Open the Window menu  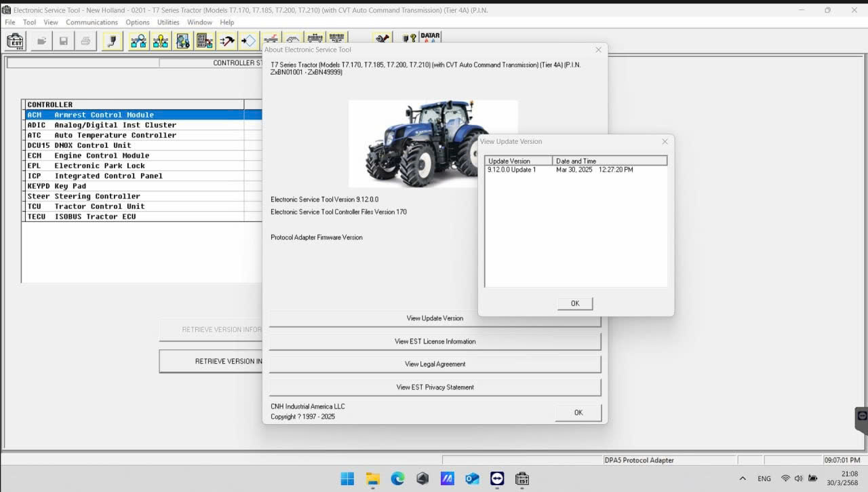point(199,22)
